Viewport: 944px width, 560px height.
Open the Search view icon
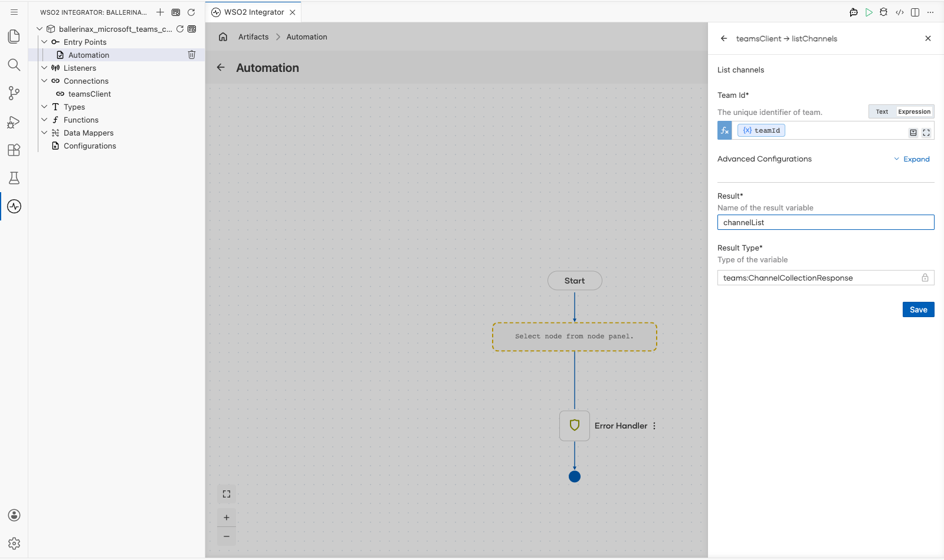point(14,65)
